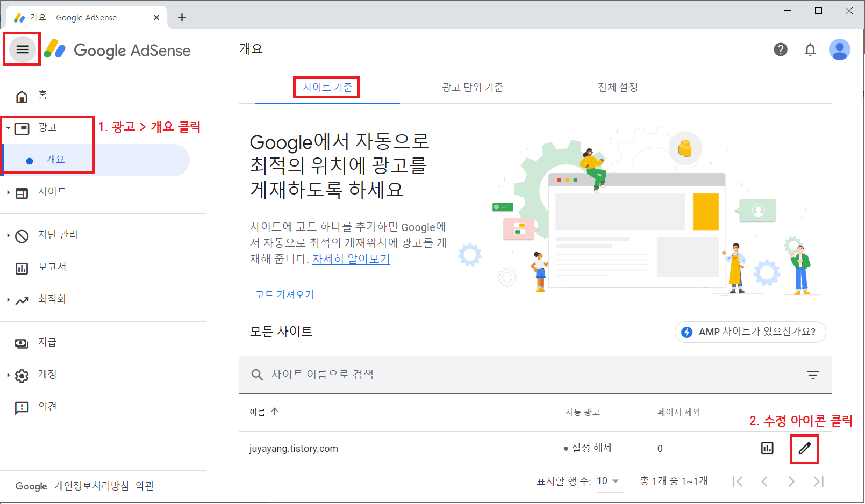Image resolution: width=865 pixels, height=504 pixels.
Task: Click the search magnifier icon
Action: coord(258,375)
